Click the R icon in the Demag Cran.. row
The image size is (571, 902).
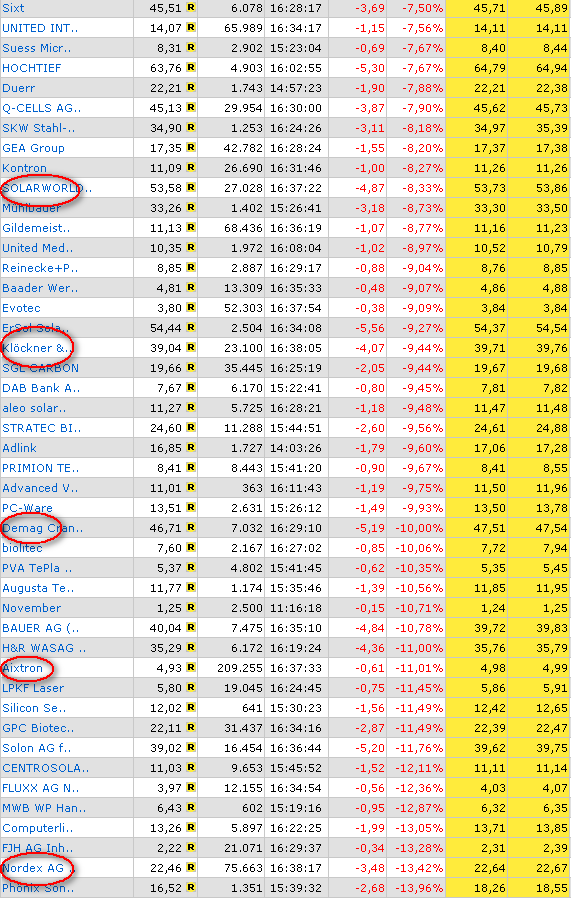(191, 528)
